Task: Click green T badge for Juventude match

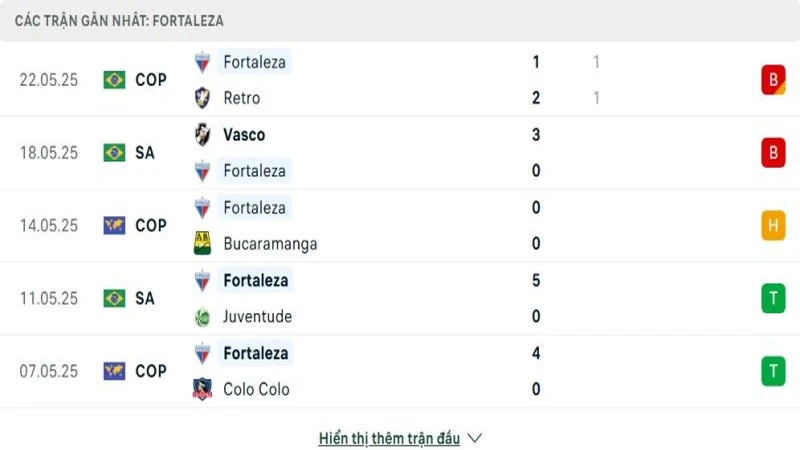Action: 772,298
